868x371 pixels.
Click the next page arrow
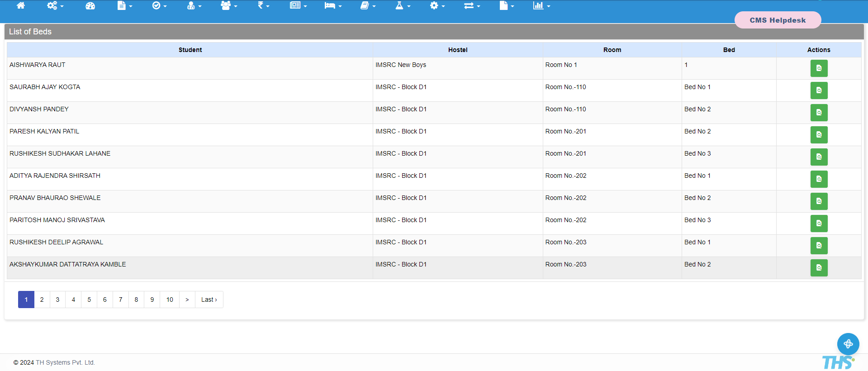pyautogui.click(x=187, y=300)
